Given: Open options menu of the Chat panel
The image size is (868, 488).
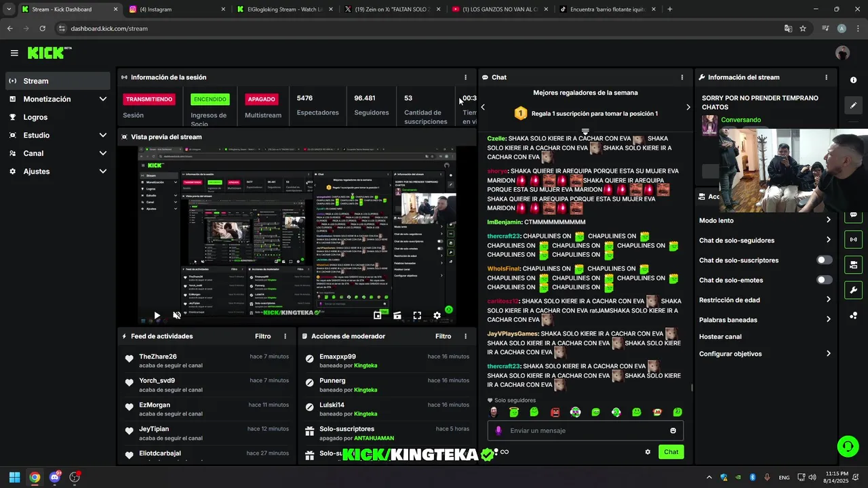Looking at the screenshot, I should [x=682, y=77].
